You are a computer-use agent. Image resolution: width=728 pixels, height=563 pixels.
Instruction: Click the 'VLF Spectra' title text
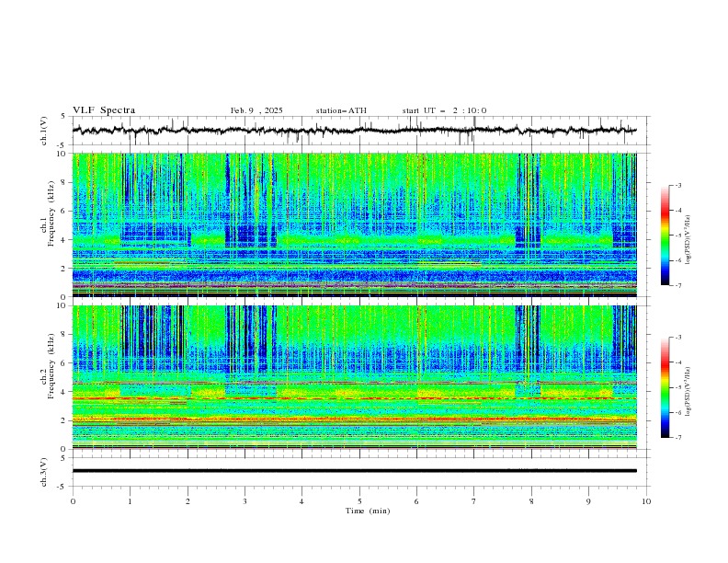tap(104, 110)
